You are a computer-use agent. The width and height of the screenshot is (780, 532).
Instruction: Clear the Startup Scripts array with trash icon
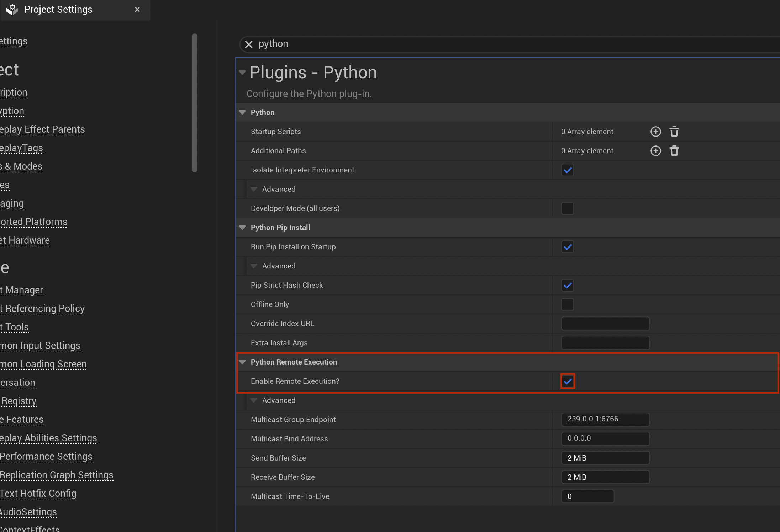tap(675, 131)
